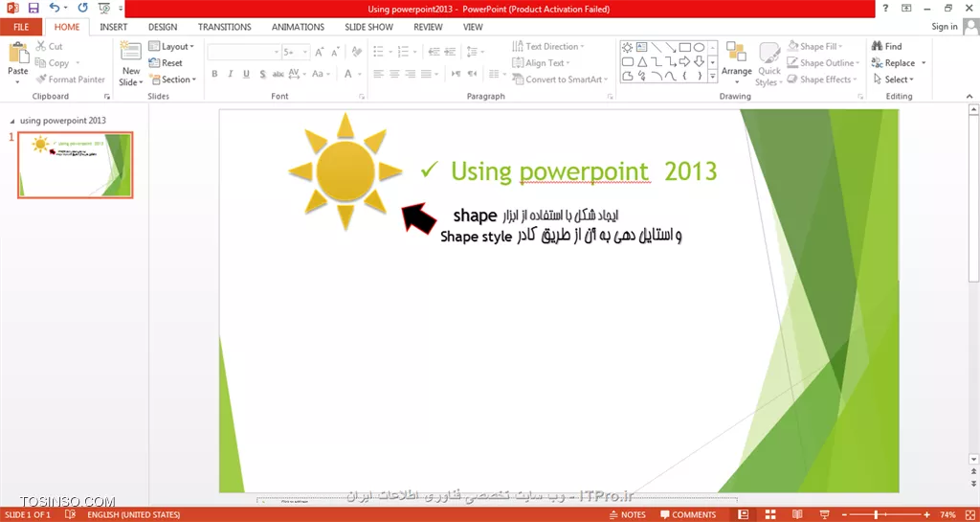Switch to the ANIMATIONS tab
Screen dimensions: 980x522
pos(299,27)
